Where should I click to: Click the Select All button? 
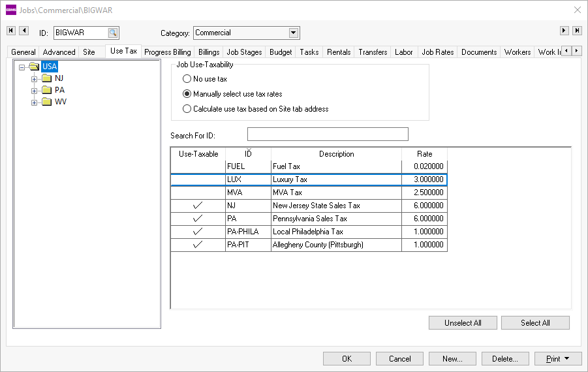click(535, 323)
